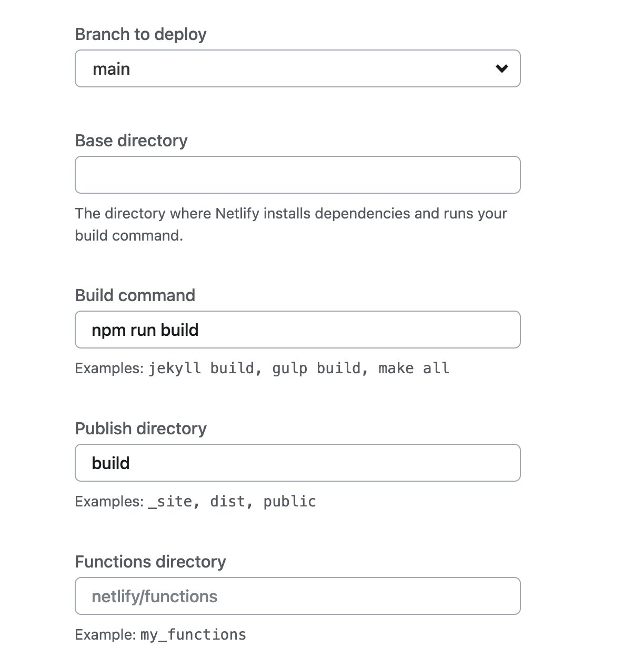Click the Publish directory input field
Screen dimensions: 644x657
pyautogui.click(x=297, y=463)
